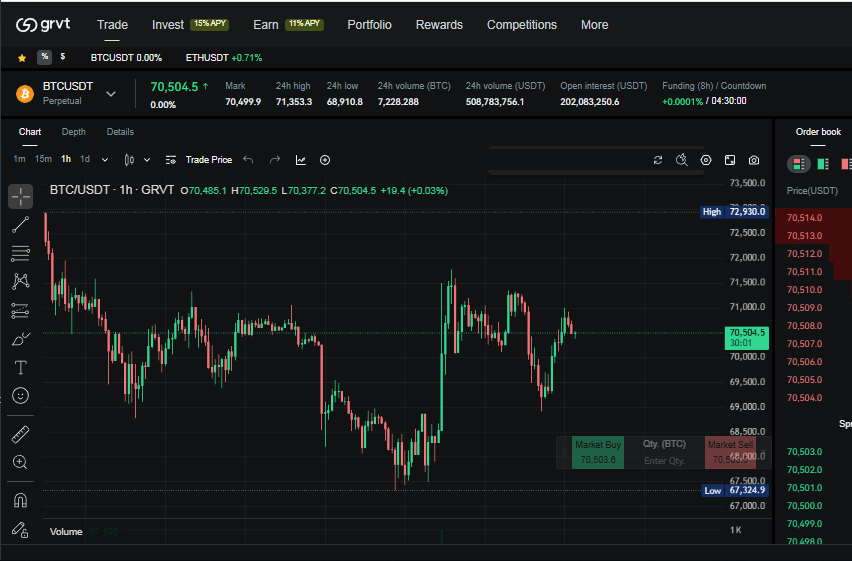This screenshot has width=852, height=561.
Task: Expand the chart type dropdown arrow
Action: (147, 160)
